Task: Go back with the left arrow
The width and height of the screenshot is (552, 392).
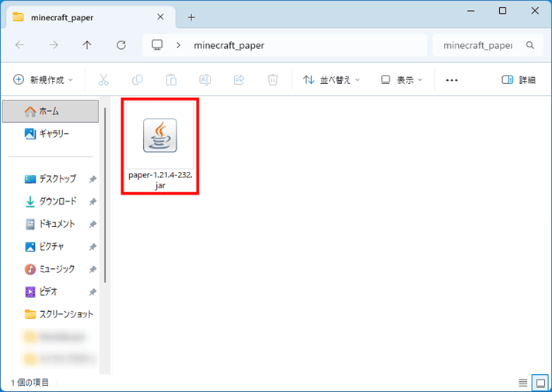Action: point(20,45)
